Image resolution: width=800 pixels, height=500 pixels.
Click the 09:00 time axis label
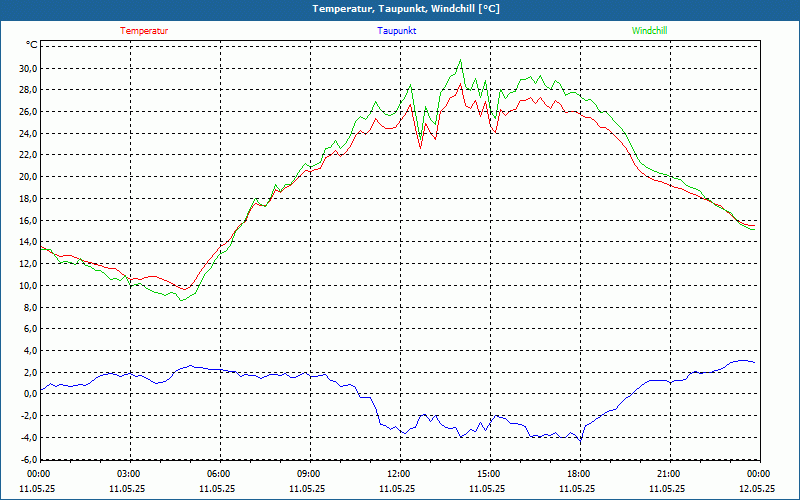309,474
